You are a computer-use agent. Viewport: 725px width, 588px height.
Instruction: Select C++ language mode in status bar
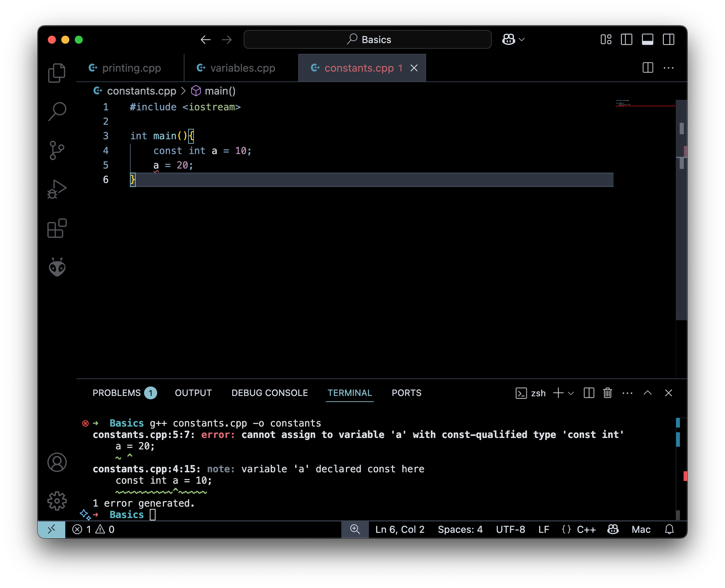coord(587,529)
